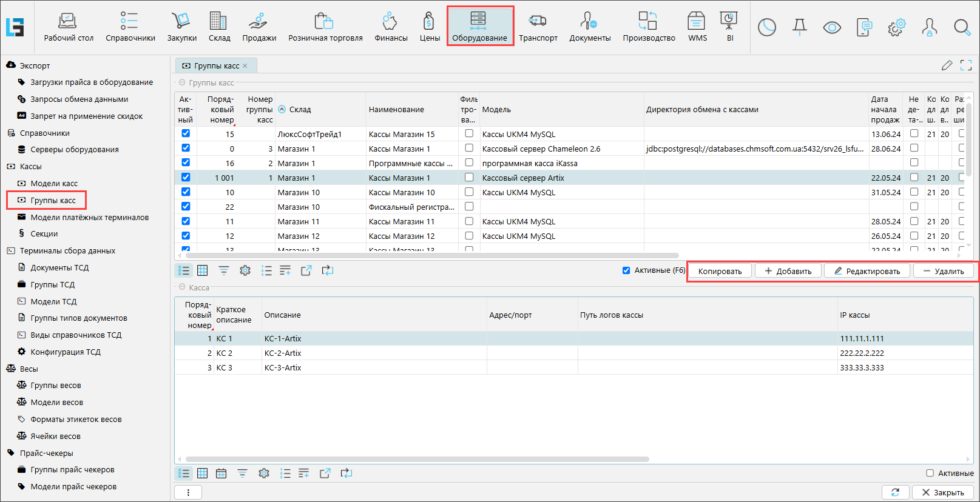Open Модели касс in sidebar
This screenshot has height=502, width=980.
tap(54, 183)
